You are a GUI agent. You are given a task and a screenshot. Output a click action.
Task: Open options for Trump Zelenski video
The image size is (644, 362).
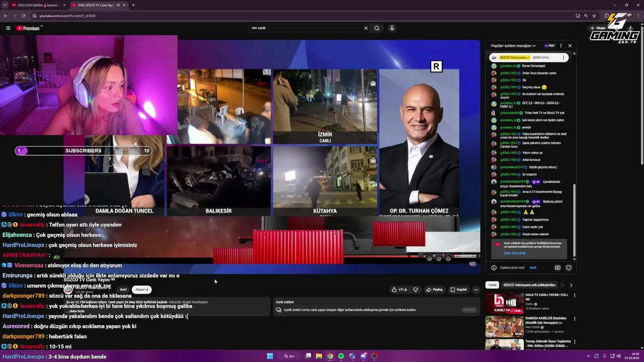click(575, 342)
